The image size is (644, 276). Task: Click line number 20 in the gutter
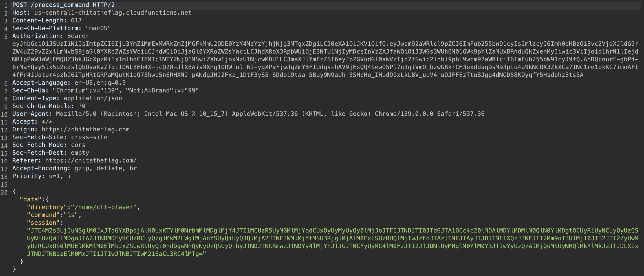[x=4, y=192]
